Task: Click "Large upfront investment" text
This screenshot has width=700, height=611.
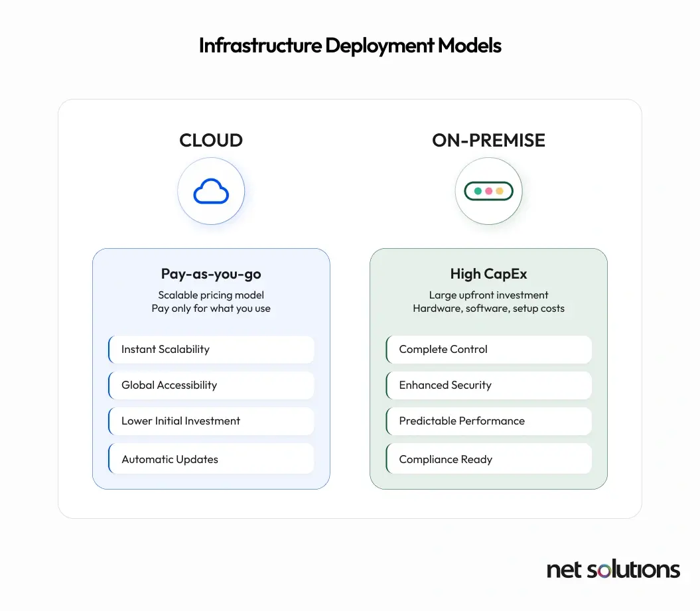Action: coord(488,295)
